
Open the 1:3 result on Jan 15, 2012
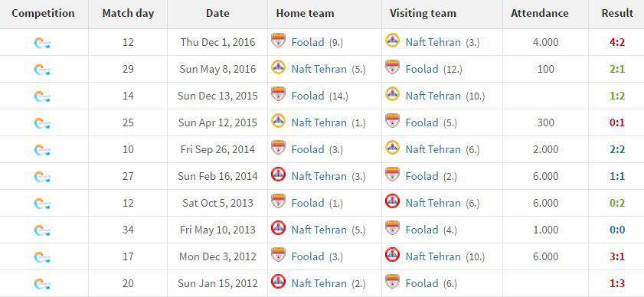pyautogui.click(x=617, y=283)
